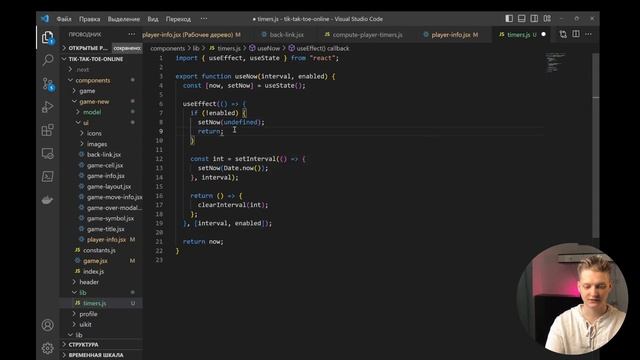The height and width of the screenshot is (360, 640).
Task: Open the Правка menu
Action: [x=89, y=19]
